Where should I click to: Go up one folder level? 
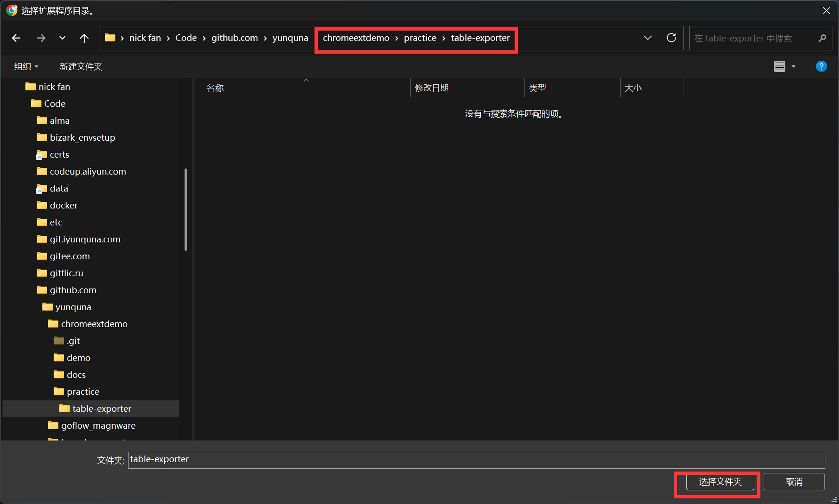[x=84, y=38]
